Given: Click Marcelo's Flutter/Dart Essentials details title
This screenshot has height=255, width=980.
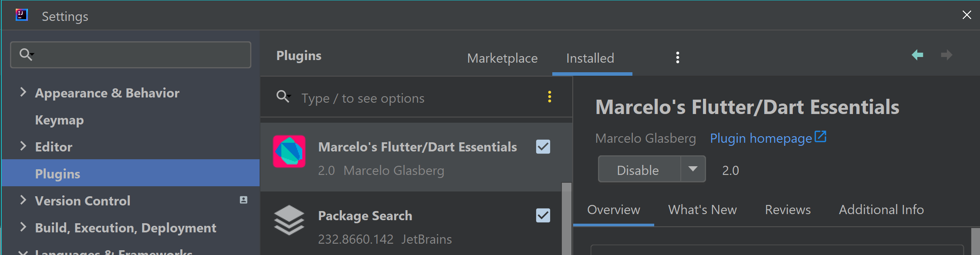Looking at the screenshot, I should (x=747, y=107).
